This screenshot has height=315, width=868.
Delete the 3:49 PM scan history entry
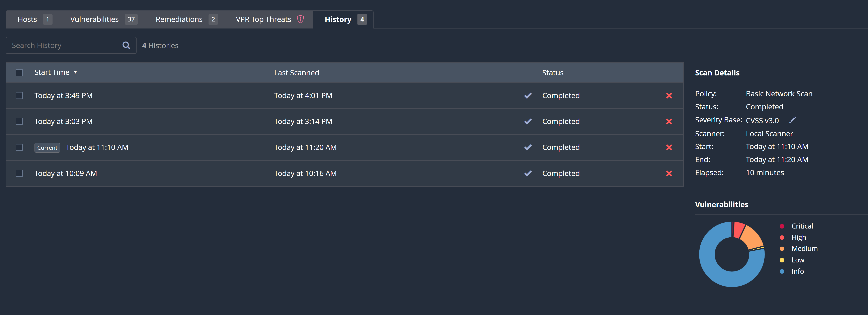pyautogui.click(x=669, y=96)
